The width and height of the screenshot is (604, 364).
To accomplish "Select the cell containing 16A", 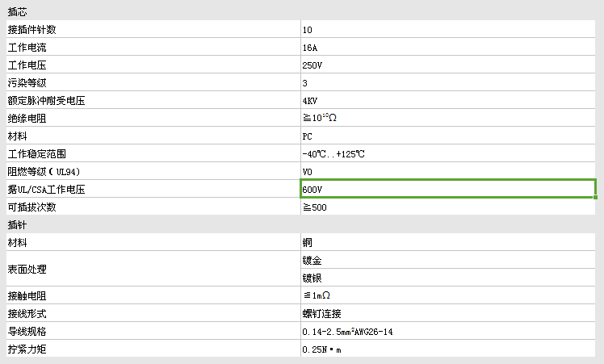I will coord(448,48).
